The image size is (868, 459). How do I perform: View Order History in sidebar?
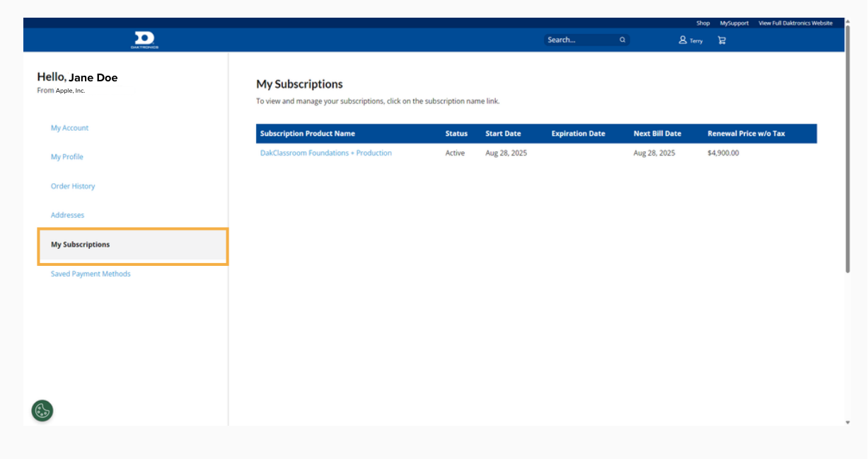tap(73, 186)
